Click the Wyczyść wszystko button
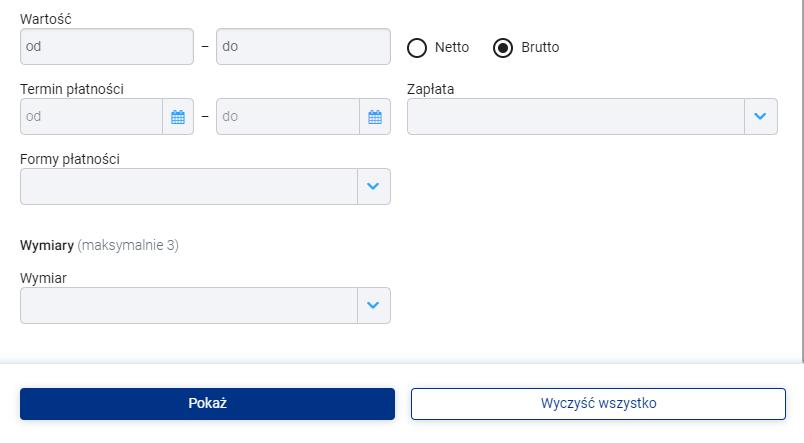Viewport: 804px width, 443px height. 598,404
